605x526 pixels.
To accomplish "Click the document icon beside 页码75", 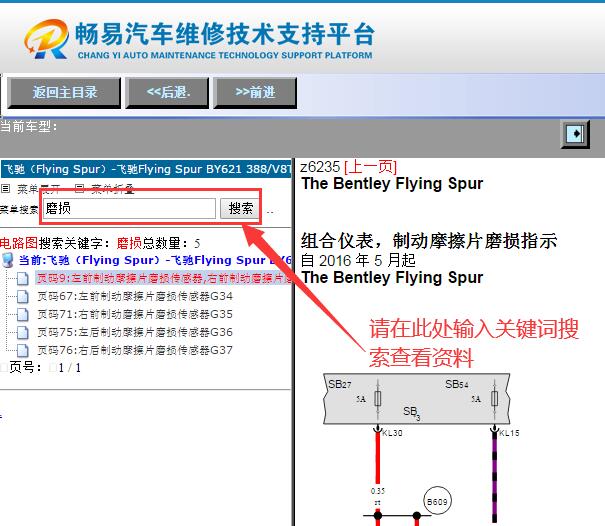I will click(x=23, y=332).
